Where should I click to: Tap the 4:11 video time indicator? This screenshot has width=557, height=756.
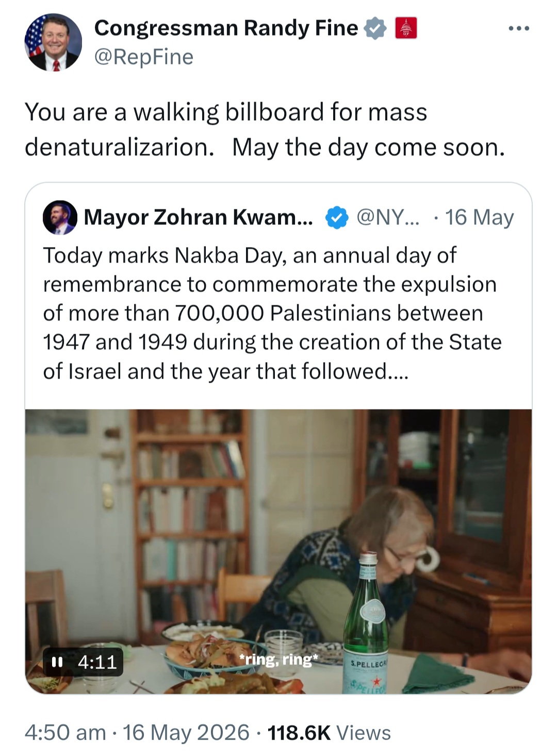coord(97,662)
